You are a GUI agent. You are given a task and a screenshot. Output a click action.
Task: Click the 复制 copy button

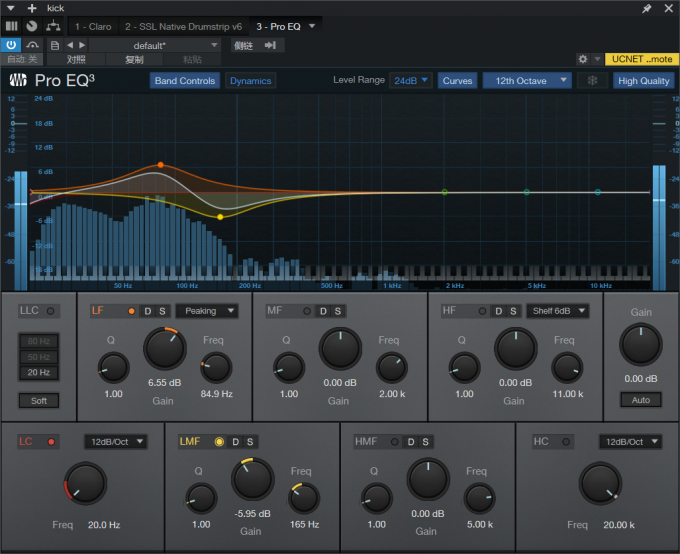pyautogui.click(x=134, y=59)
